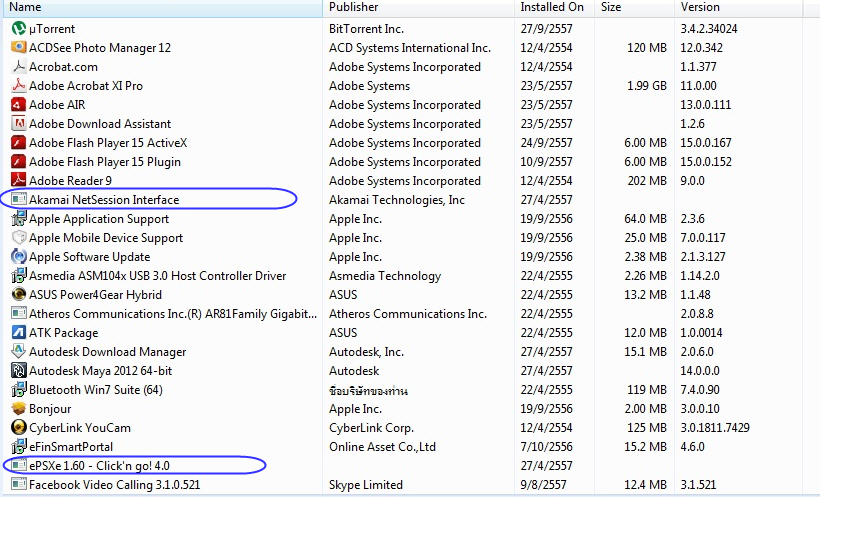This screenshot has height=544, width=855.
Task: Click the Apple Mobile Device Support icon
Action: tap(19, 238)
